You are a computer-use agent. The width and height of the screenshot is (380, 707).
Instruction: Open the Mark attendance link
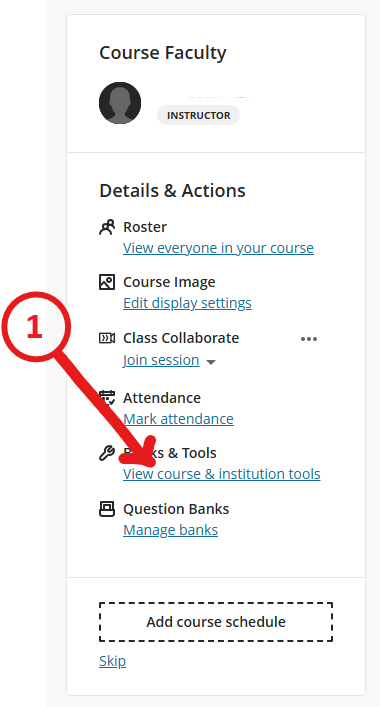pos(178,419)
